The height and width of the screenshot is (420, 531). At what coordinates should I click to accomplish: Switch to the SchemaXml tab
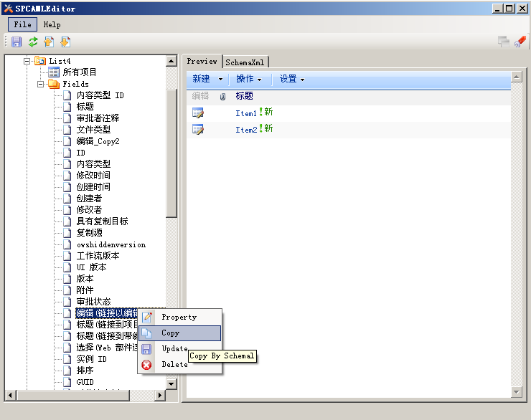(x=245, y=62)
